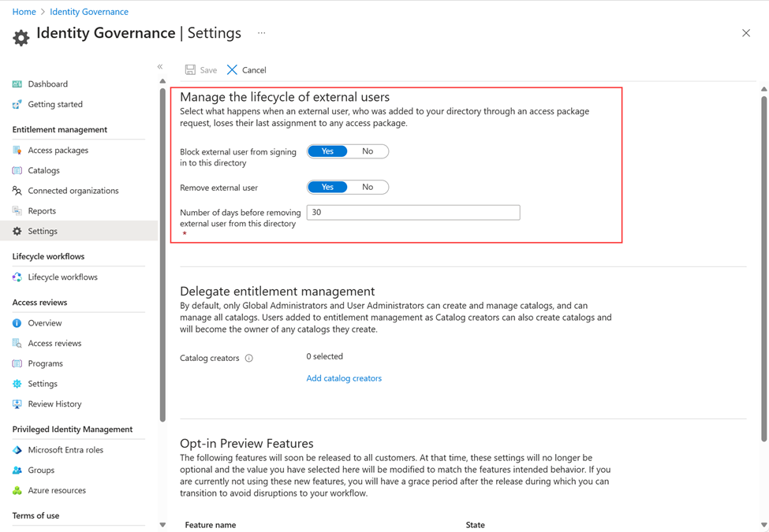Click the Microsoft Entra roles icon
The width and height of the screenshot is (769, 532).
[17, 450]
